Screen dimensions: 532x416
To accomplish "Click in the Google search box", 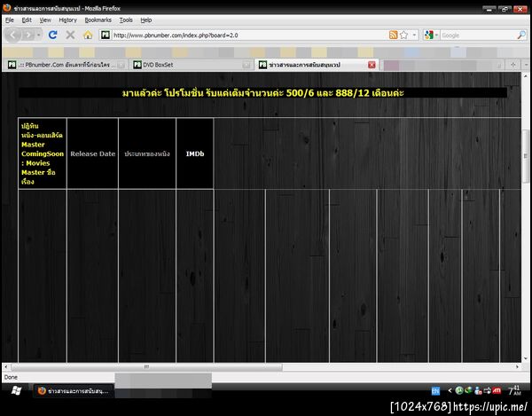I will (479, 35).
